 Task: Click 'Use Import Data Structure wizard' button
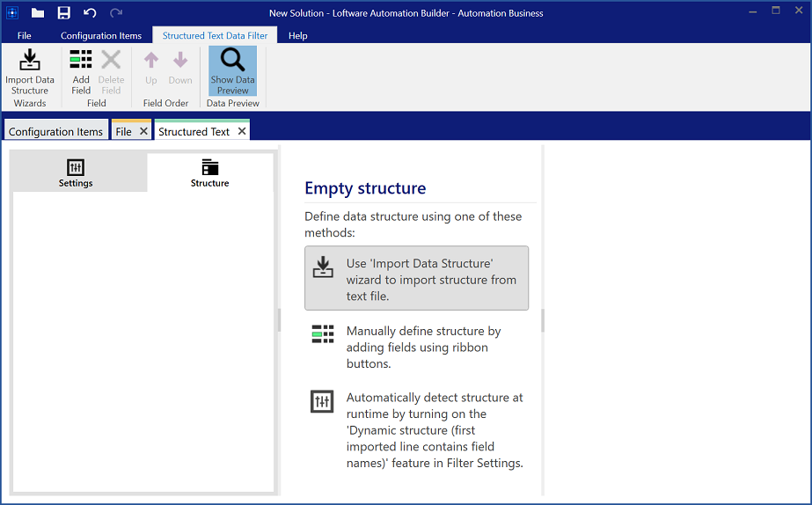pyautogui.click(x=416, y=278)
